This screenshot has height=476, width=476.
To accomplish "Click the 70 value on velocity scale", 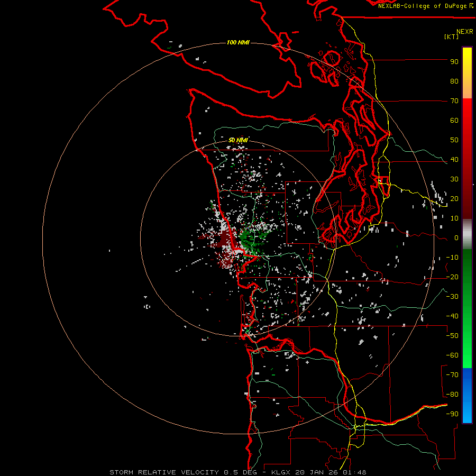I will coord(454,101).
